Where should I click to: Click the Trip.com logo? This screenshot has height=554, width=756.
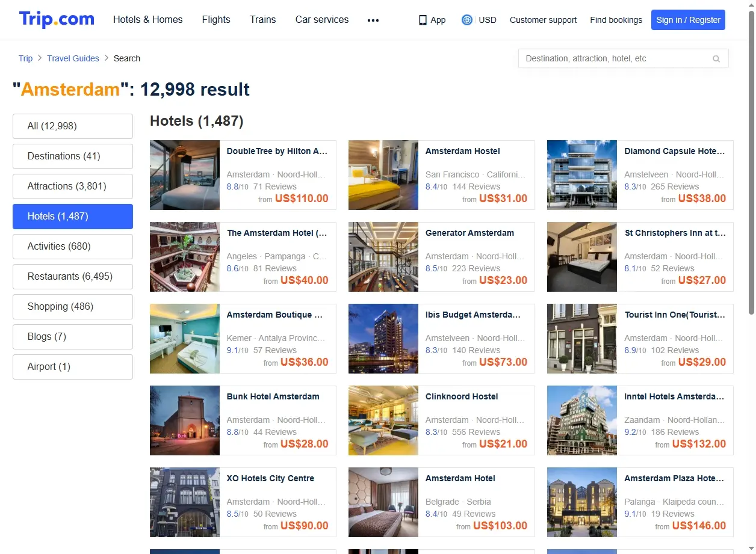57,19
